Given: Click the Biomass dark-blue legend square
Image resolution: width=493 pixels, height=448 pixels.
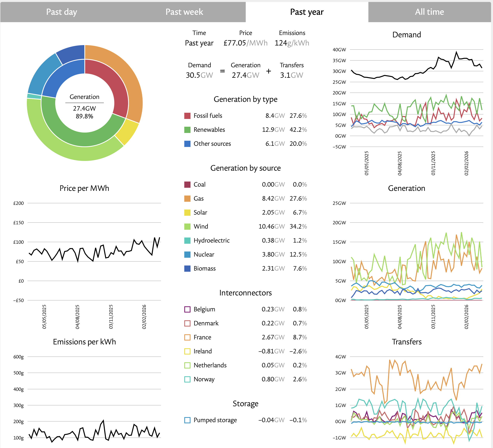Looking at the screenshot, I should (x=187, y=268).
